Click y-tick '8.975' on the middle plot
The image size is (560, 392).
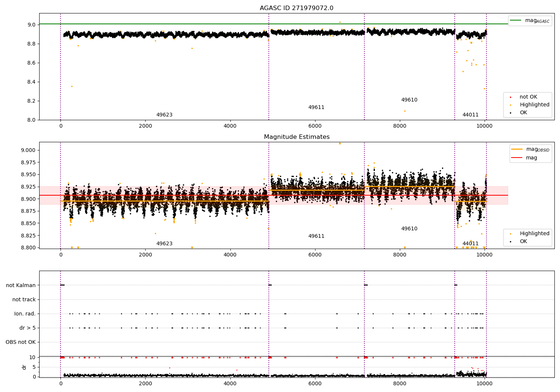[x=28, y=162]
